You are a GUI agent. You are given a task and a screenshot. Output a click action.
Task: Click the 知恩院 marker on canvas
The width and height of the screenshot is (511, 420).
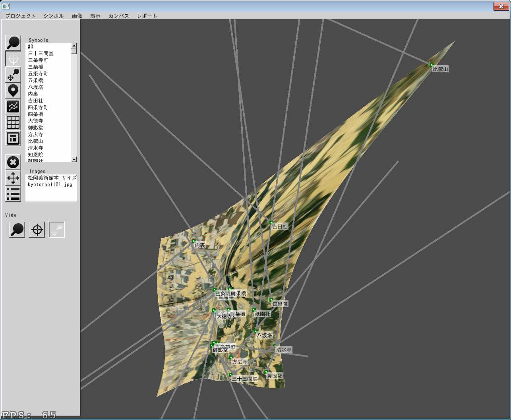[x=271, y=300]
